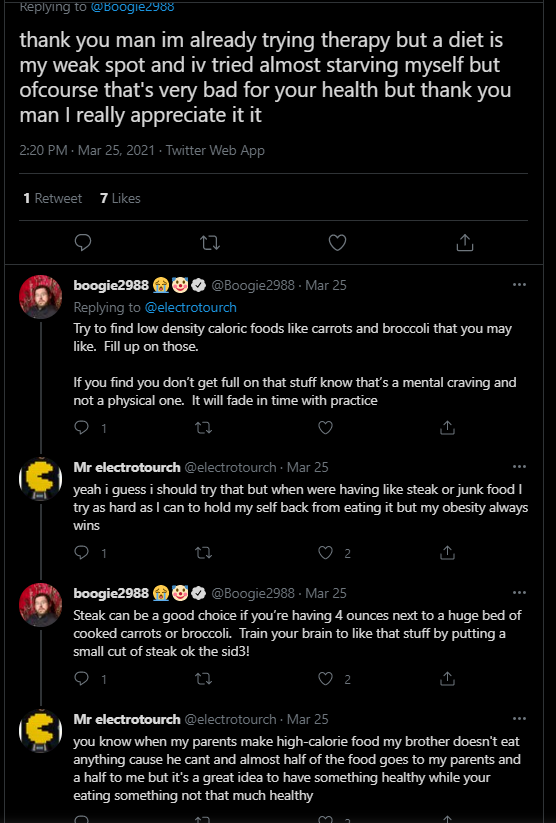Retweet boogie2988's 'Steak can be a good choice' tweet

204,679
